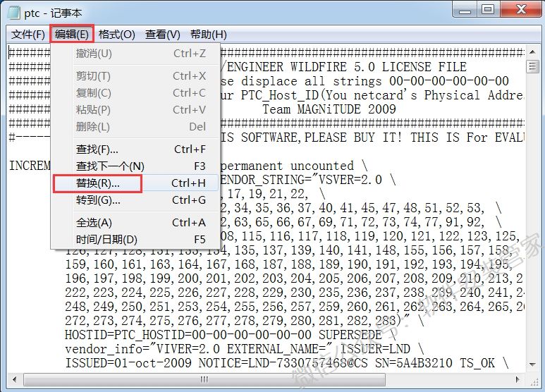
Task: Choose 查找(F)... from the Edit menu
Action: tap(97, 149)
